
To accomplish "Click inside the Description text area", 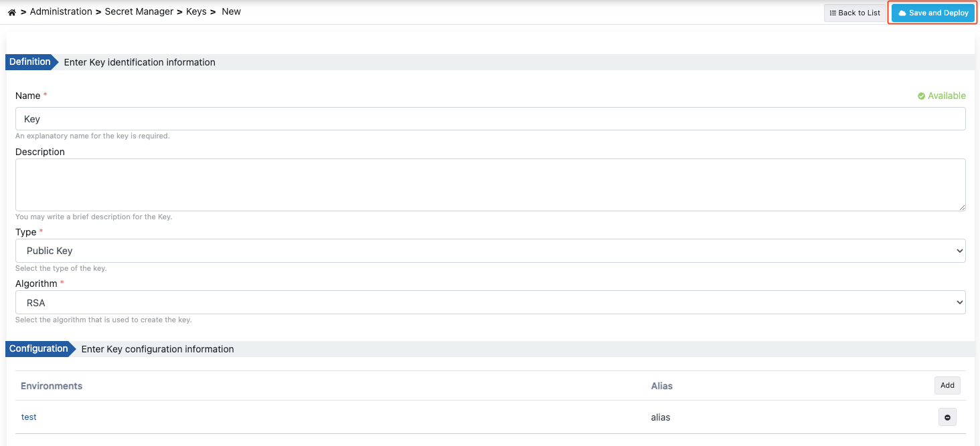I will (490, 185).
